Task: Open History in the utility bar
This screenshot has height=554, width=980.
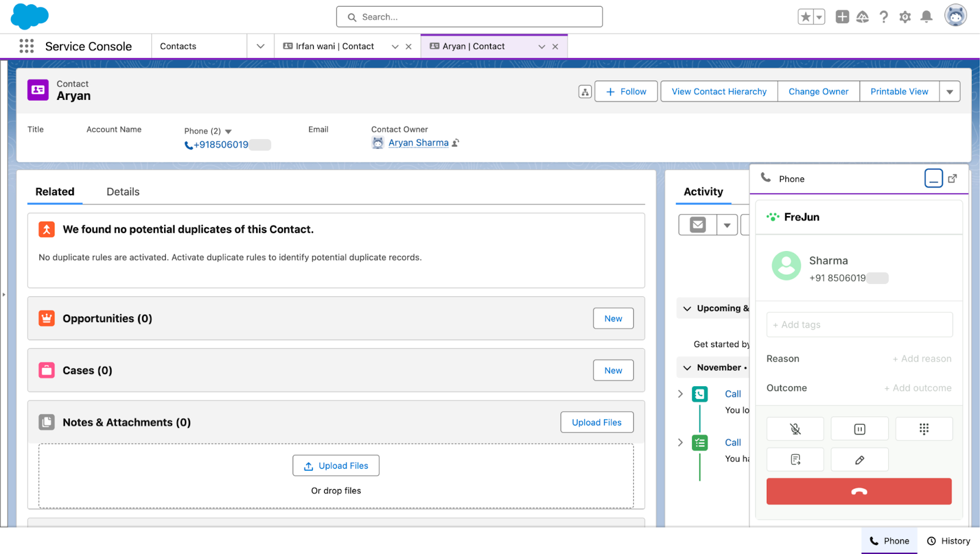Action: pos(948,541)
